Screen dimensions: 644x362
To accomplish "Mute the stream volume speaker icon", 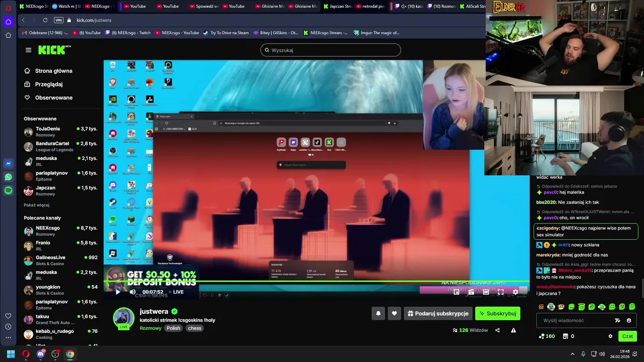I will point(132,292).
